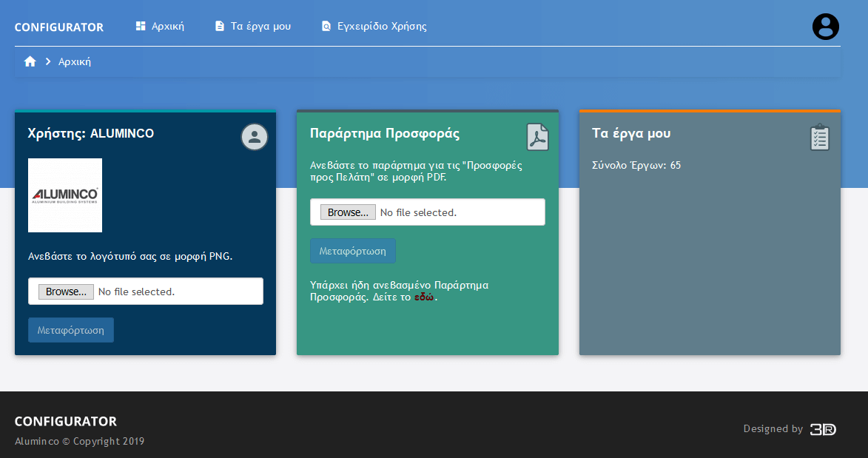Click the breadcrumb chevron separator
The height and width of the screenshot is (458, 868).
click(48, 62)
